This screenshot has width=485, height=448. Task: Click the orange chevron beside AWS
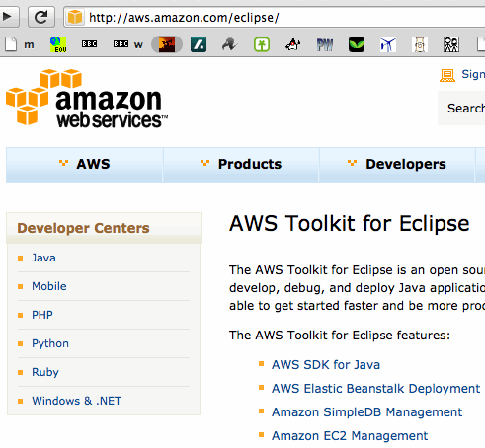(x=63, y=163)
